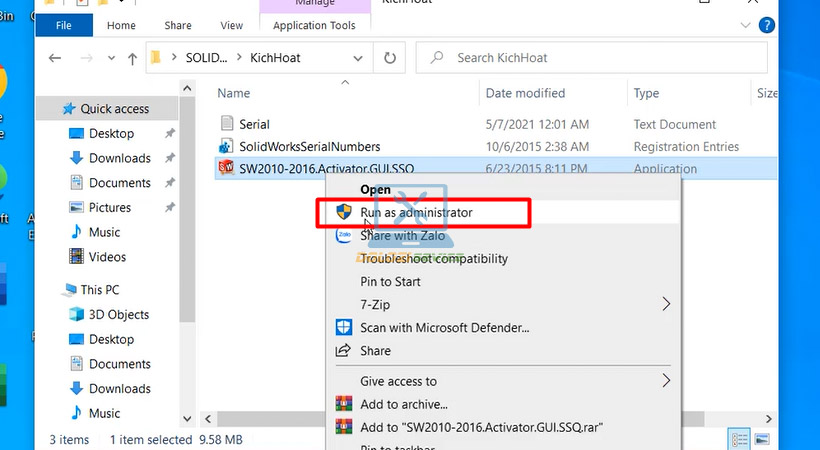Screen dimensions: 820x450
Task: Refresh the KichHoat folder
Action: (x=390, y=58)
